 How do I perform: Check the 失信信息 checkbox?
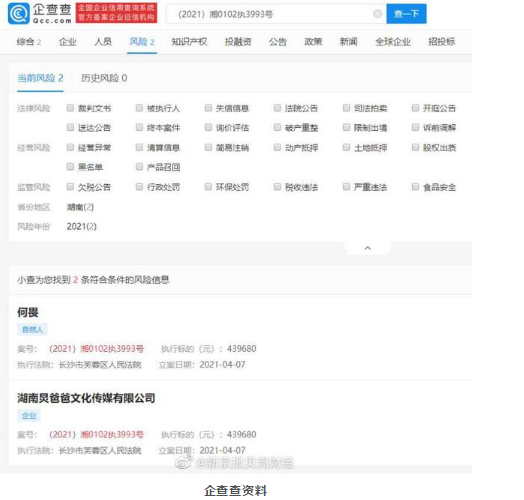click(x=208, y=108)
